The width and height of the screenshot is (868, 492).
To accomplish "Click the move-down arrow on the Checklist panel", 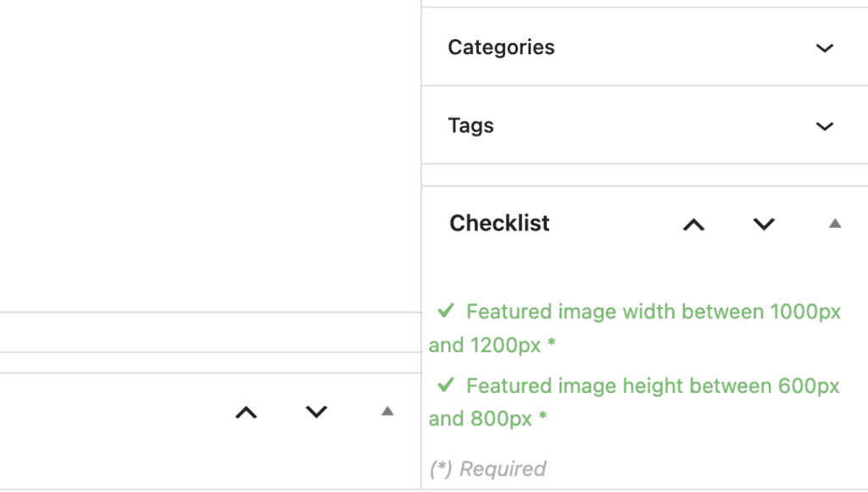I will [x=763, y=224].
